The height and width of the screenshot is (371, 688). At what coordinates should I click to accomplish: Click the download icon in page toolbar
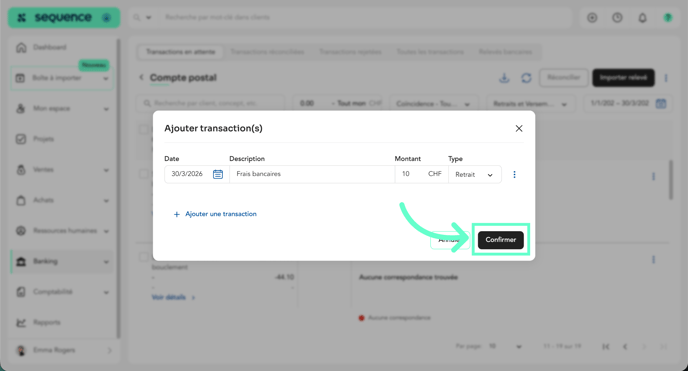click(504, 78)
